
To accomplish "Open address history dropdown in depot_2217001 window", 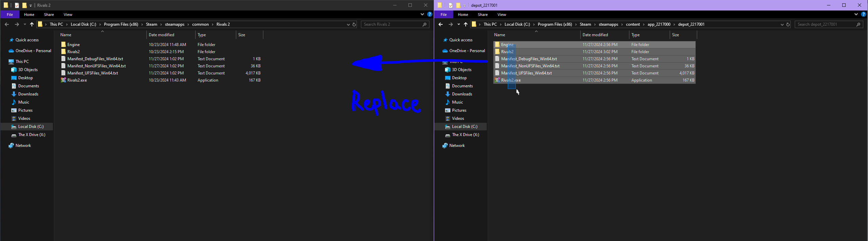I will pos(782,24).
